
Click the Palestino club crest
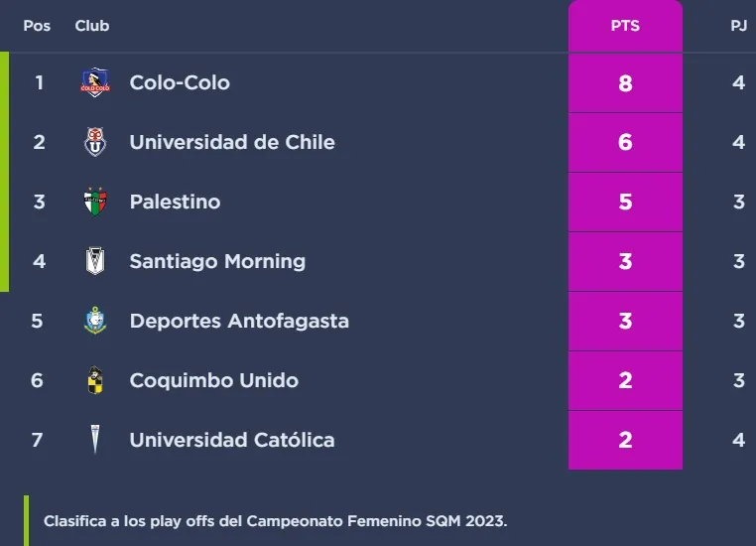(94, 202)
